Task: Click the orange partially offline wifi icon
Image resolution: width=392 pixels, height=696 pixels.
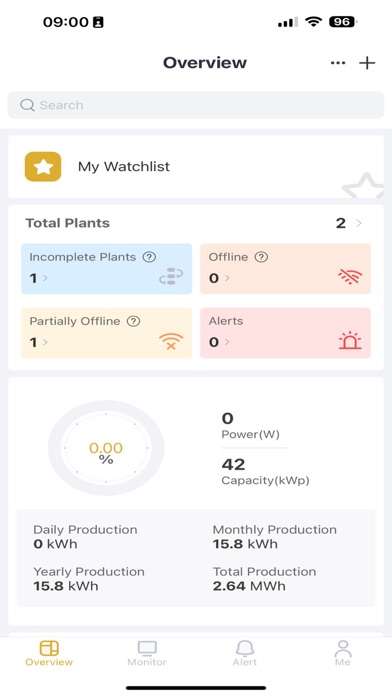Action: coord(171,341)
